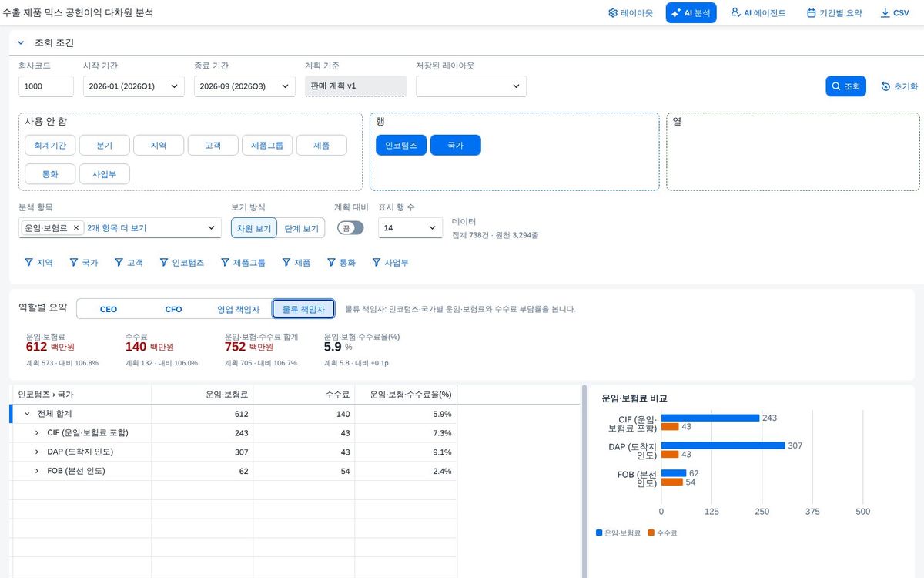Click the FOB 수수료 bar showing 54
The image size is (924, 578).
coord(673,482)
